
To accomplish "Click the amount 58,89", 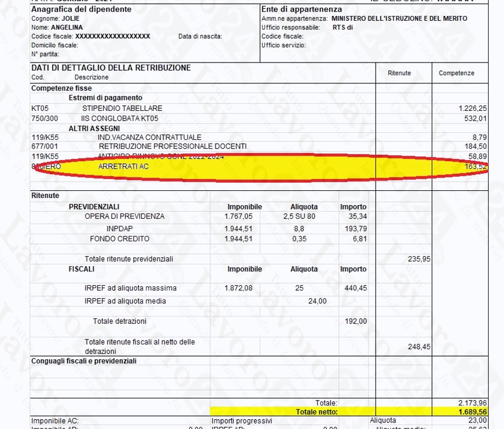I will click(x=478, y=156).
